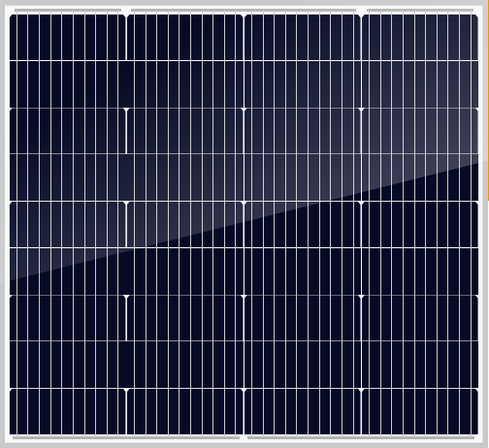Click the solar panel image
The width and height of the screenshot is (489, 448).
pos(244,224)
